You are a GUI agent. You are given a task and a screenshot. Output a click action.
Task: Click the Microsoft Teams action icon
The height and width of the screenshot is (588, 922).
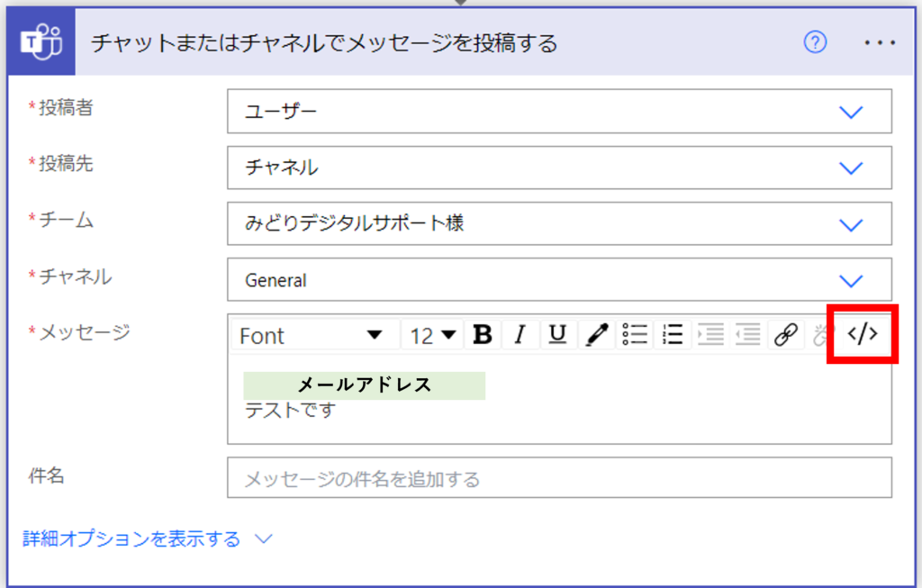tap(39, 42)
